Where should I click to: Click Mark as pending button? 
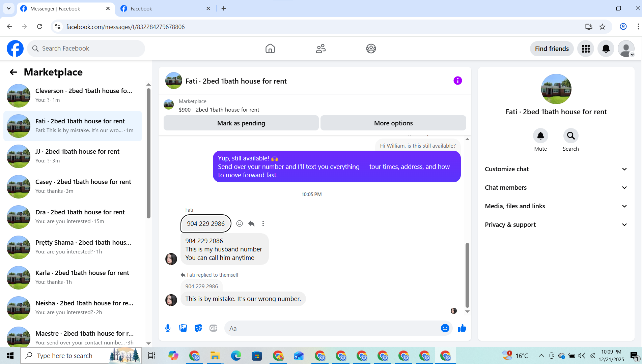[x=241, y=123]
